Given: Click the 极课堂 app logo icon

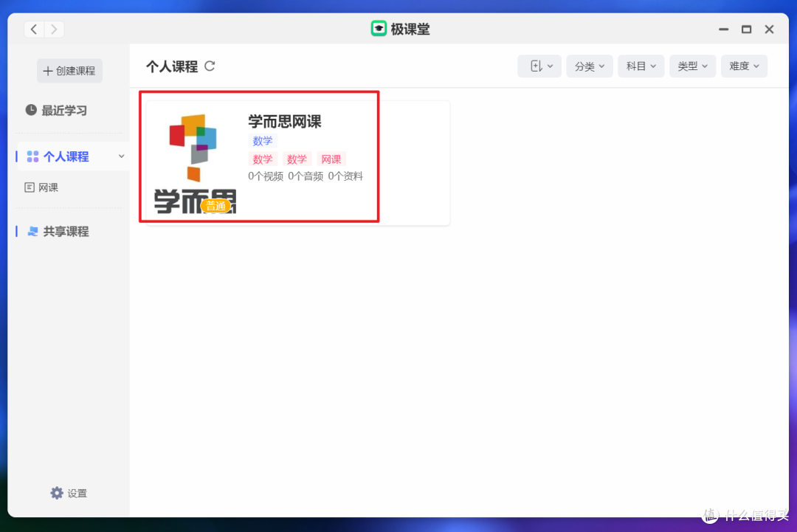Looking at the screenshot, I should (379, 29).
